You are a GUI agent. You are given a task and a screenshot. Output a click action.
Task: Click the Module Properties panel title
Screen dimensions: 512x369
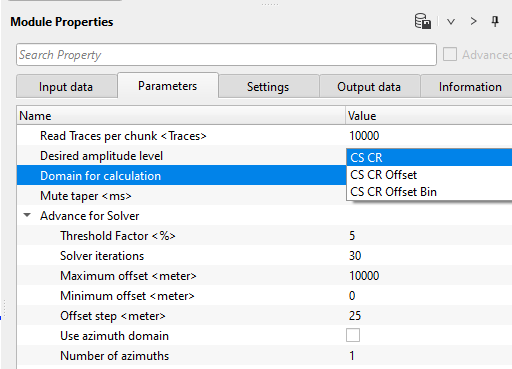click(62, 22)
